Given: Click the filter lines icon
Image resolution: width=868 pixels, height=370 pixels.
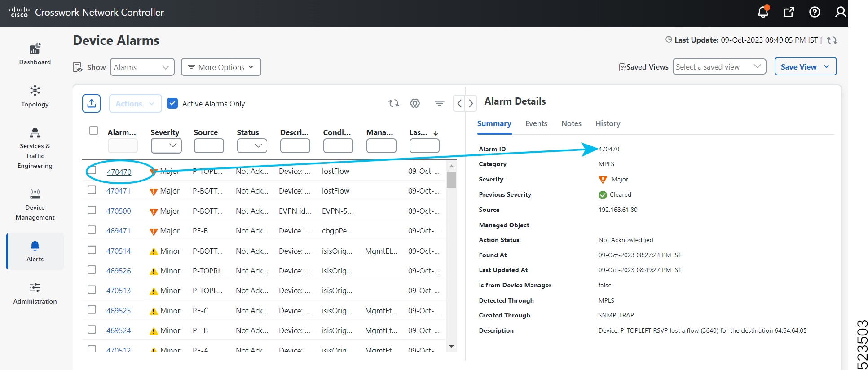Looking at the screenshot, I should (x=439, y=104).
